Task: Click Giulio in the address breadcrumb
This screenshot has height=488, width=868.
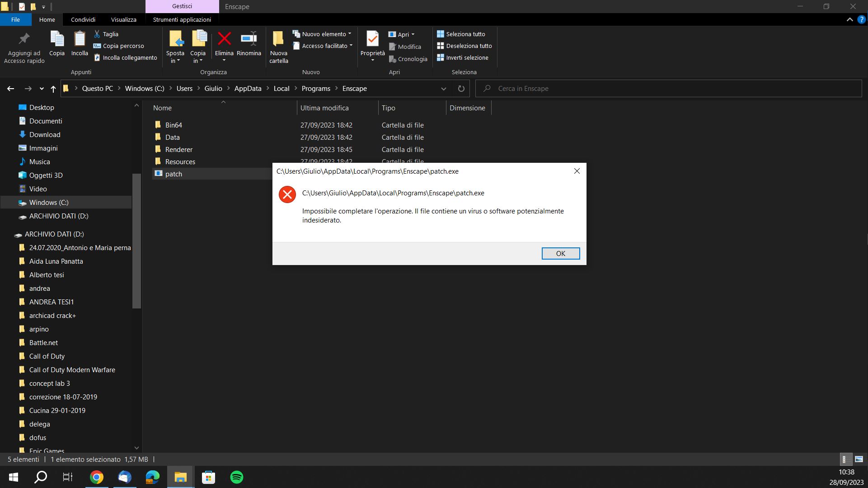Action: pyautogui.click(x=213, y=89)
